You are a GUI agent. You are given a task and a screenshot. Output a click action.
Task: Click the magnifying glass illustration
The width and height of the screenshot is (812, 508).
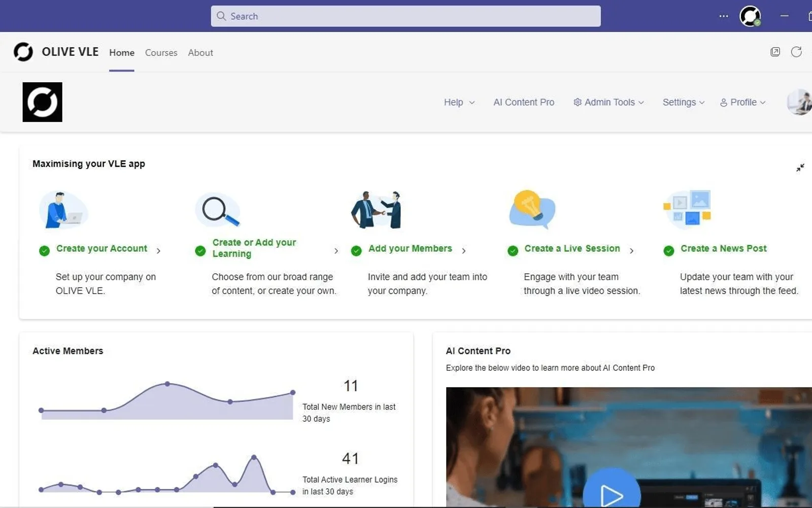(x=218, y=209)
